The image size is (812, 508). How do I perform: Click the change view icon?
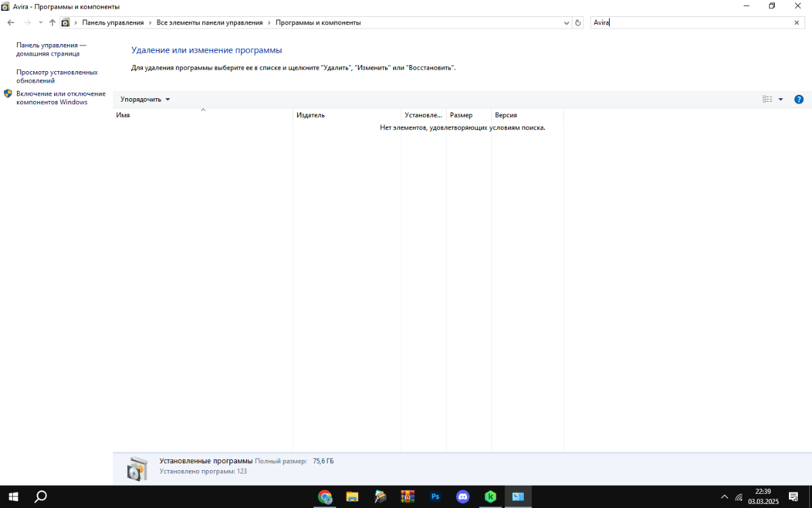click(x=767, y=99)
